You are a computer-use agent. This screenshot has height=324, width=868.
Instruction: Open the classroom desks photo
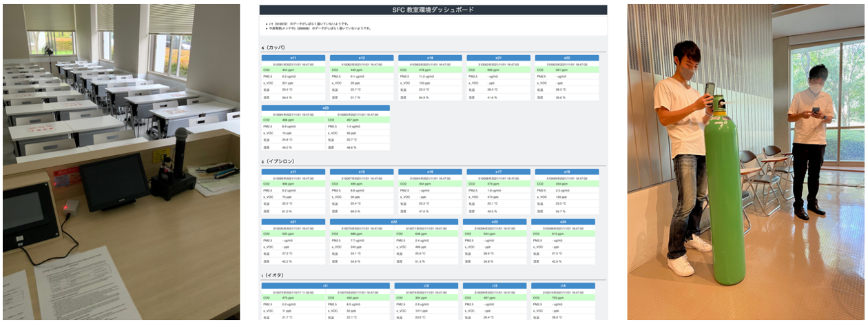[121, 162]
